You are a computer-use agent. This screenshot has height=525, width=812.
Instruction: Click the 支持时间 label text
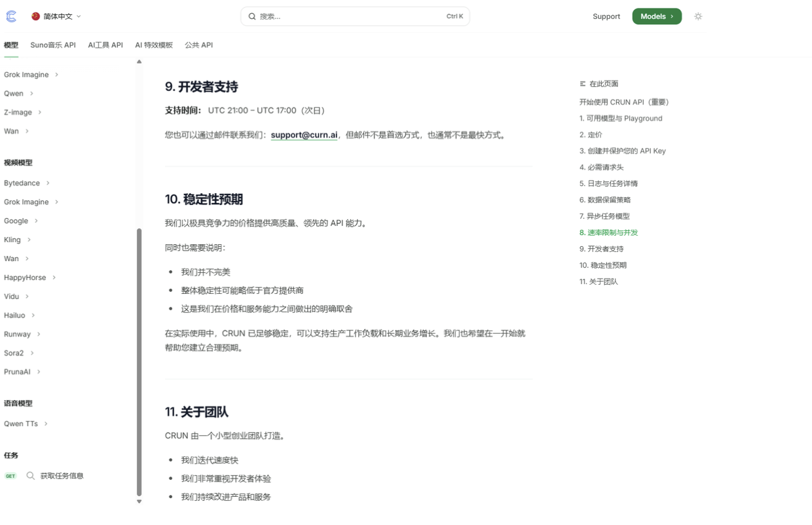coord(183,111)
